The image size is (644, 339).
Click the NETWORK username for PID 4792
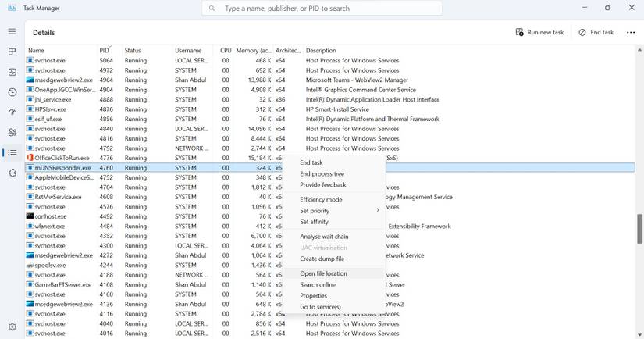[191, 148]
